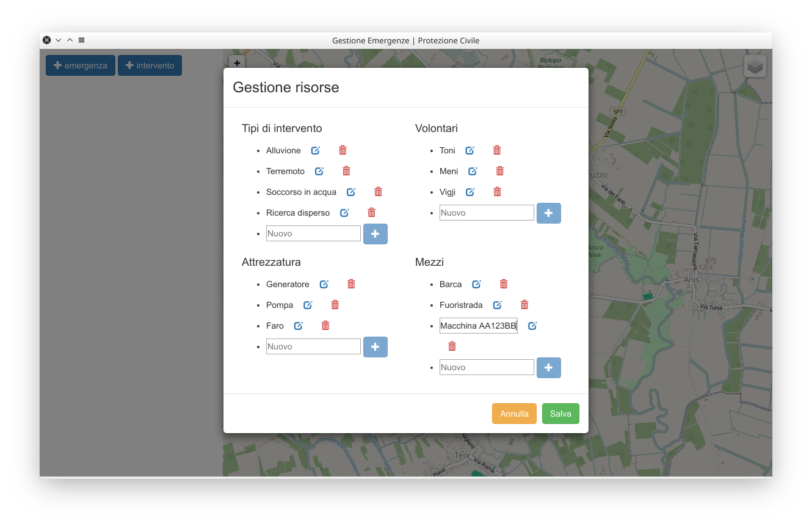
Task: Delete the Fuoristrada vehicle
Action: [x=524, y=305]
